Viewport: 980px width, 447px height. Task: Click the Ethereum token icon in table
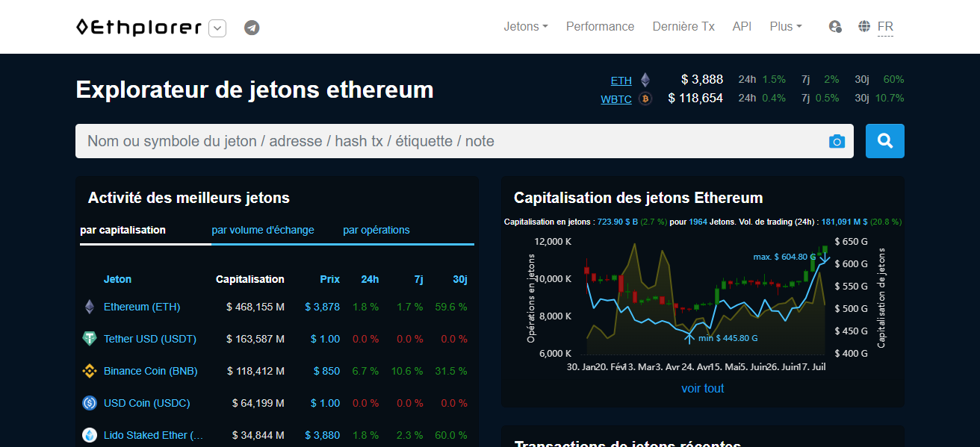[90, 307]
